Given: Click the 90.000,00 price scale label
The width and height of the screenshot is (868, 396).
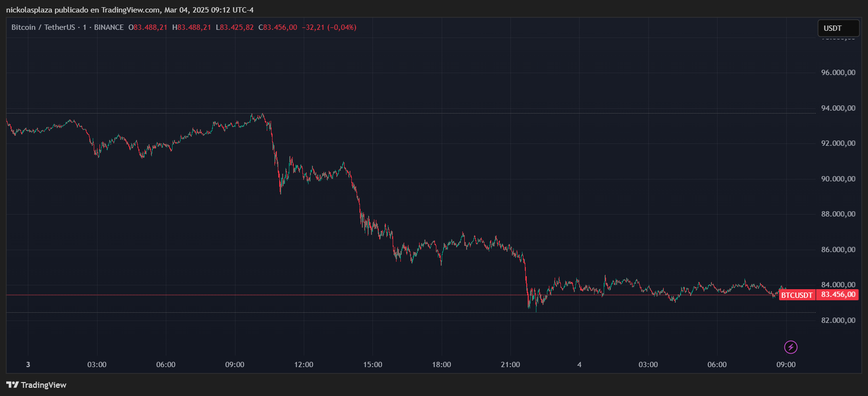Looking at the screenshot, I should point(838,179).
